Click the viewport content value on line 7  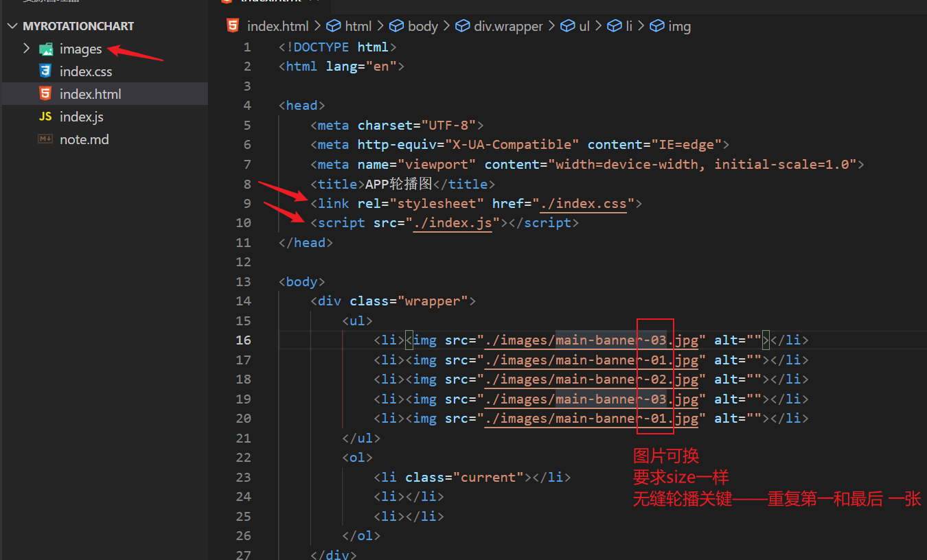[701, 165]
